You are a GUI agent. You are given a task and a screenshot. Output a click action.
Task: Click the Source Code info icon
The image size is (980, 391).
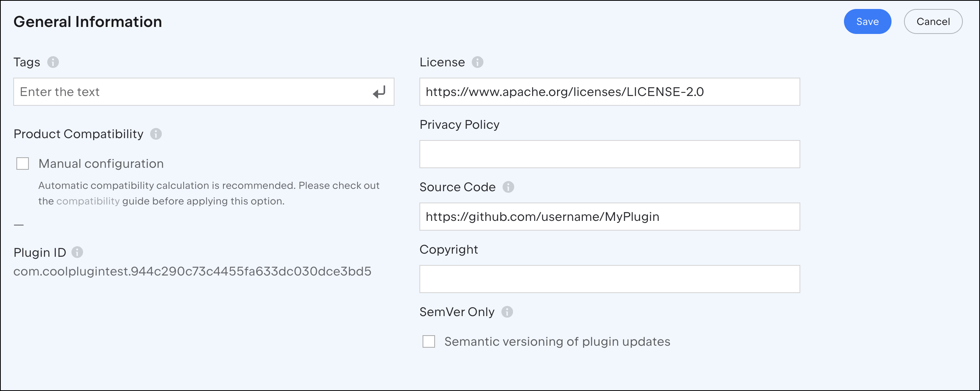tap(508, 187)
